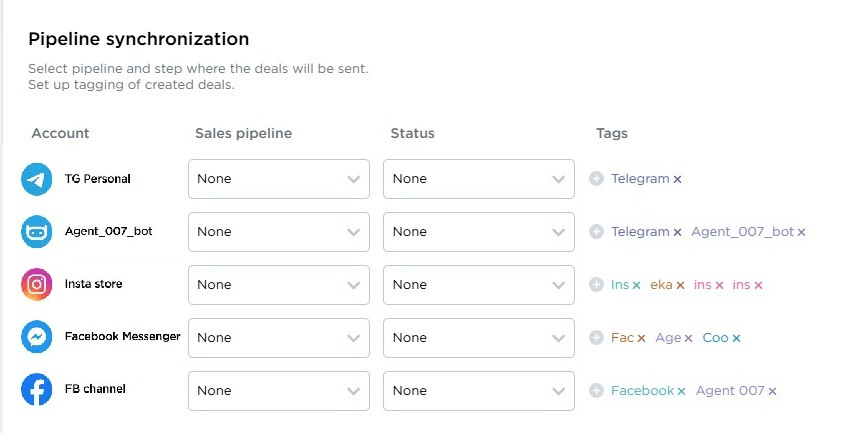
Task: Click the TG Personal Telegram icon
Action: coord(37,180)
